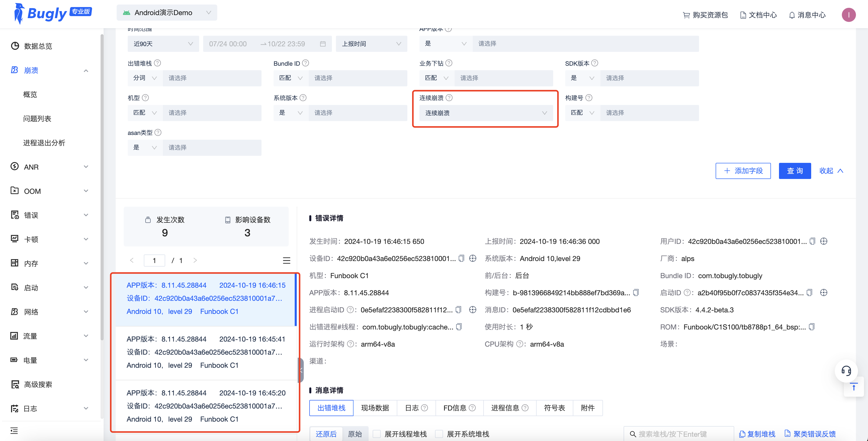Viewport: 868px width, 441px height.
Task: Copy the 进程启动ID value
Action: pos(458,310)
